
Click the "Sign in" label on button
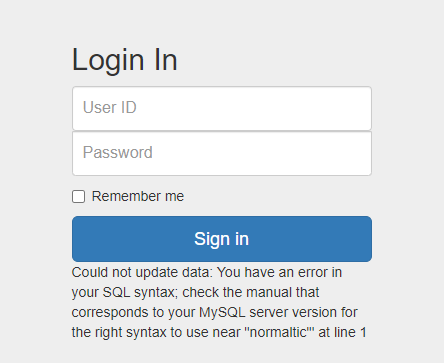point(222,239)
